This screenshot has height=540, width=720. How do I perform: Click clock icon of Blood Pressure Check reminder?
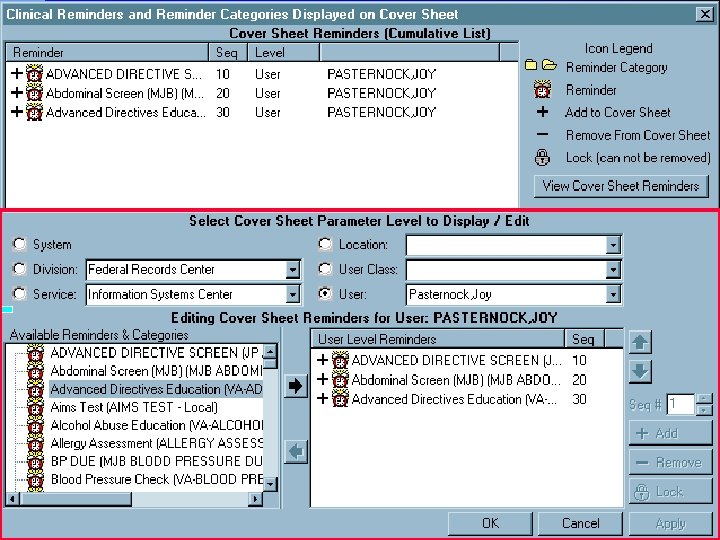pyautogui.click(x=35, y=479)
